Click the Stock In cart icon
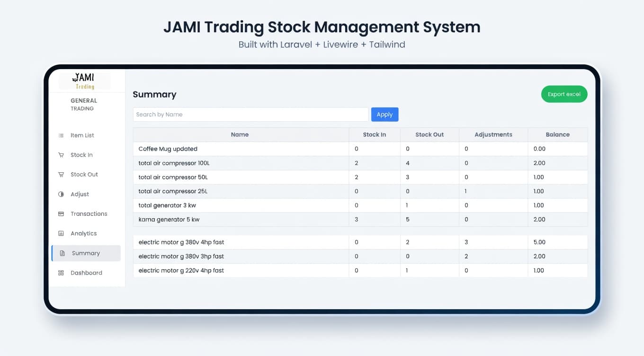 [x=61, y=155]
